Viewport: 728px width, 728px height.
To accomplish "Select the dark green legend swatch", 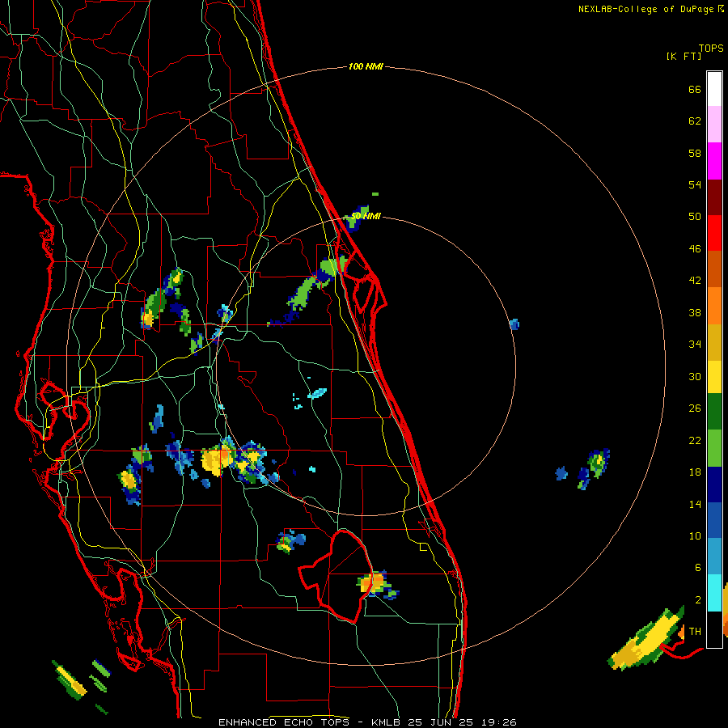I will (x=714, y=412).
